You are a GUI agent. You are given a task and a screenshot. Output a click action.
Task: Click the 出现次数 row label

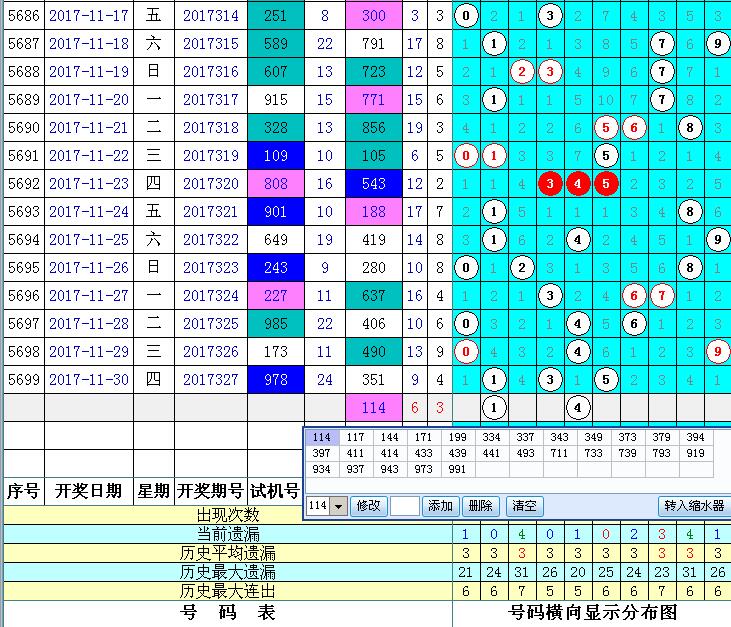[x=228, y=515]
